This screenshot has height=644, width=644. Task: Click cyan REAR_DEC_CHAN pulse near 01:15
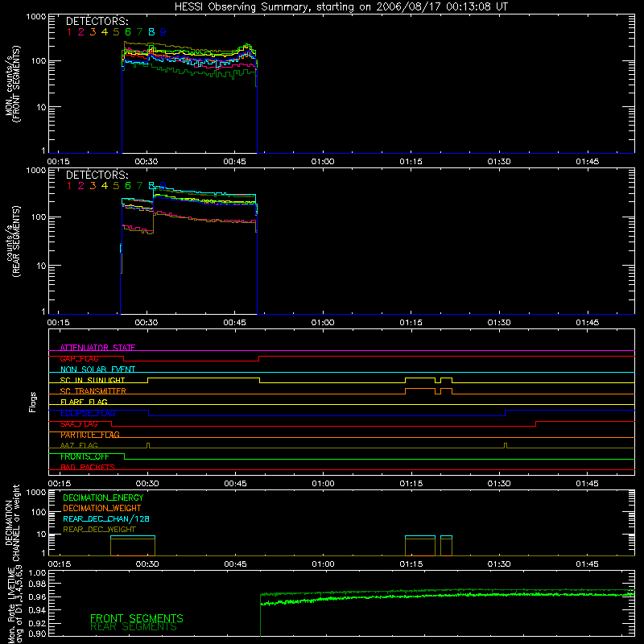[420, 536]
